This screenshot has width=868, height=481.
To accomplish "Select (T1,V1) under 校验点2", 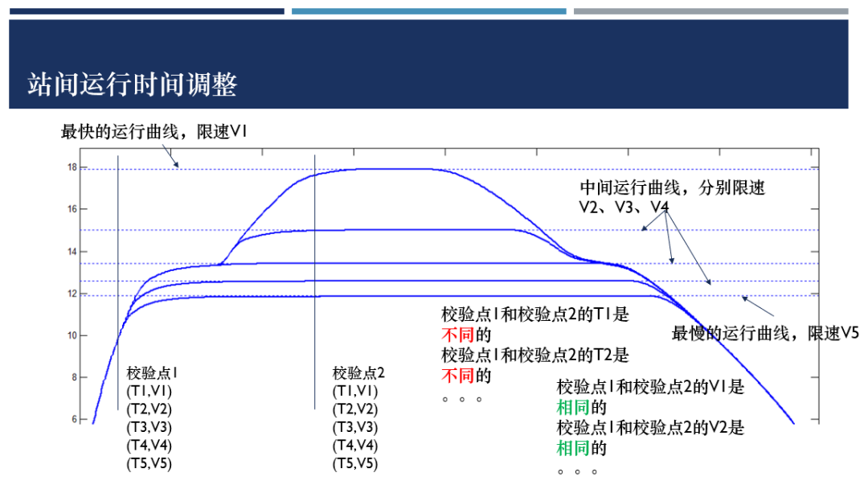I will coord(355,391).
